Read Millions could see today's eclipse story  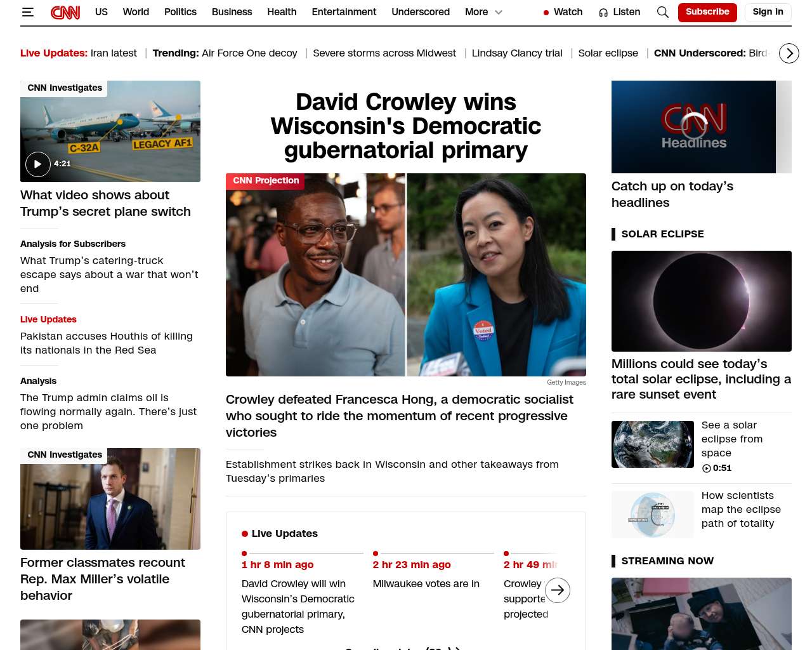pyautogui.click(x=702, y=379)
